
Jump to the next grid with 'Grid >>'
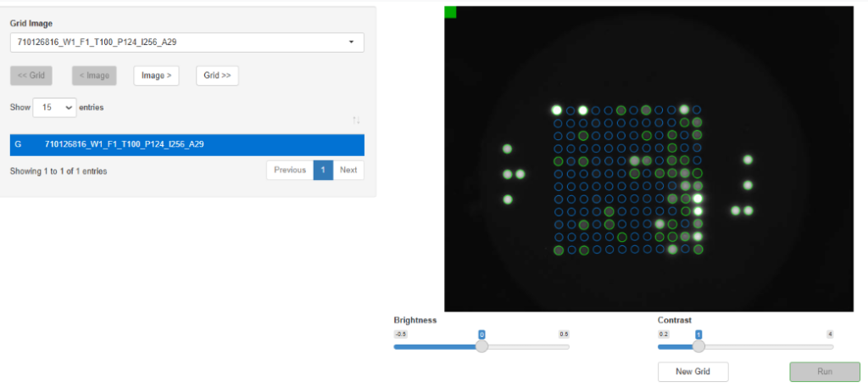(217, 76)
